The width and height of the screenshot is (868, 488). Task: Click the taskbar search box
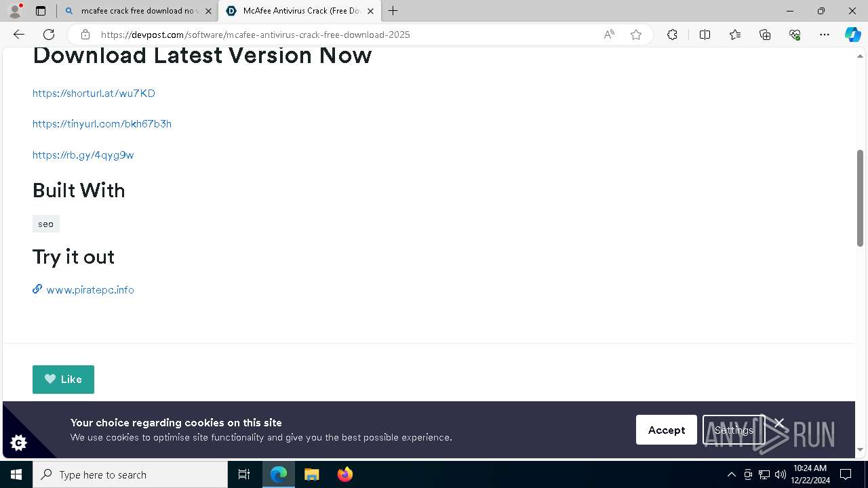tap(130, 474)
